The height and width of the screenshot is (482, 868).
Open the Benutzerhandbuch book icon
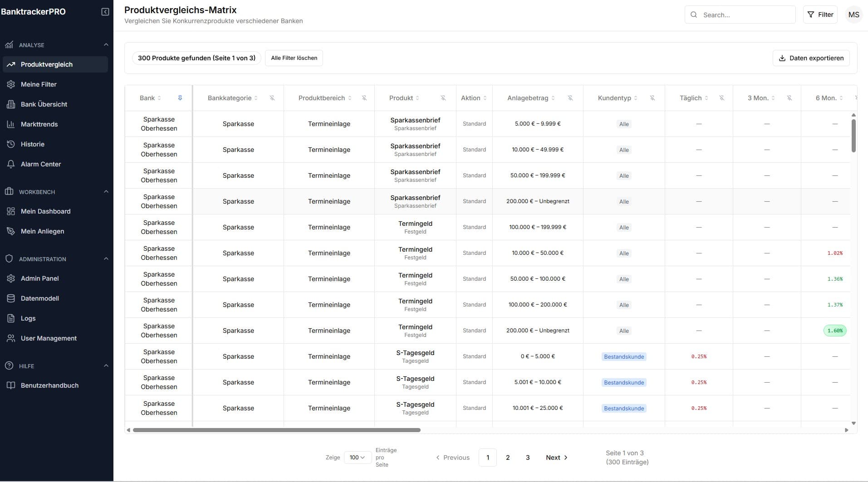(10, 385)
